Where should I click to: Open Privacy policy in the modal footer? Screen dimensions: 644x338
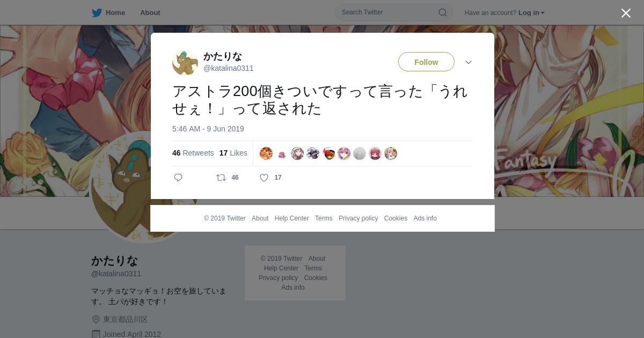coord(358,218)
